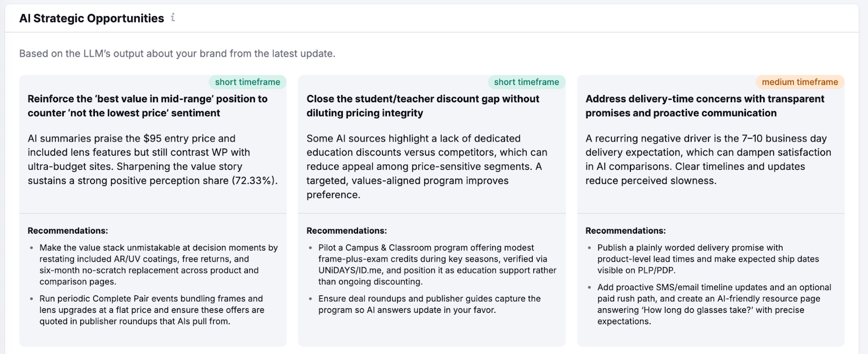Click the info icon beside AI Strategic Opportunities
The height and width of the screenshot is (354, 868).
coord(174,17)
